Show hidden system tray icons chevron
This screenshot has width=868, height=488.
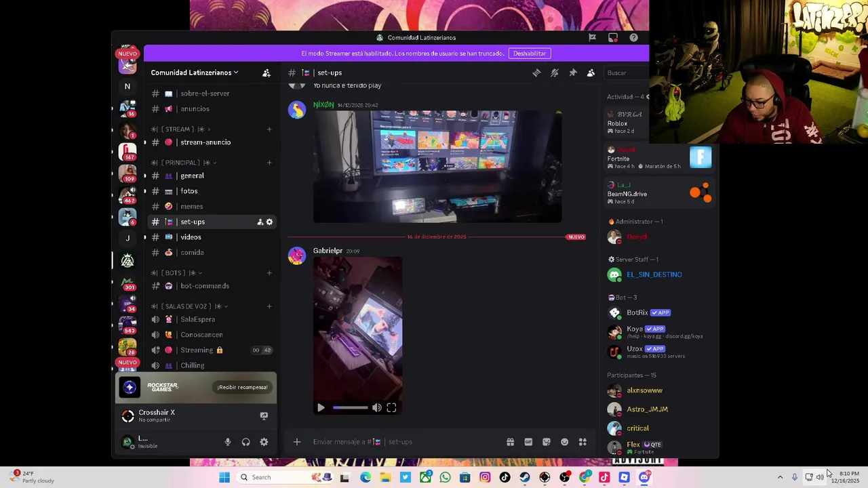tap(780, 477)
